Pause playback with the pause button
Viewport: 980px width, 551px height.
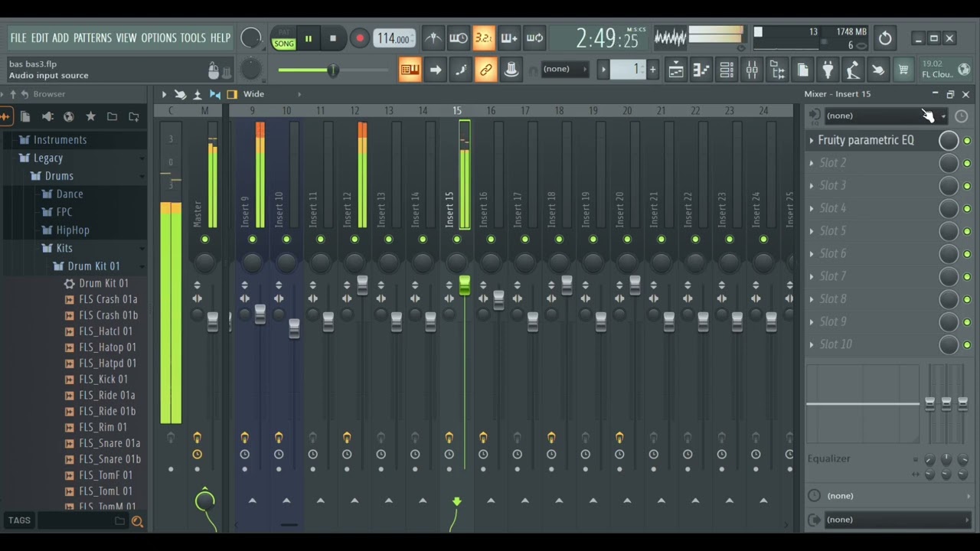(309, 38)
